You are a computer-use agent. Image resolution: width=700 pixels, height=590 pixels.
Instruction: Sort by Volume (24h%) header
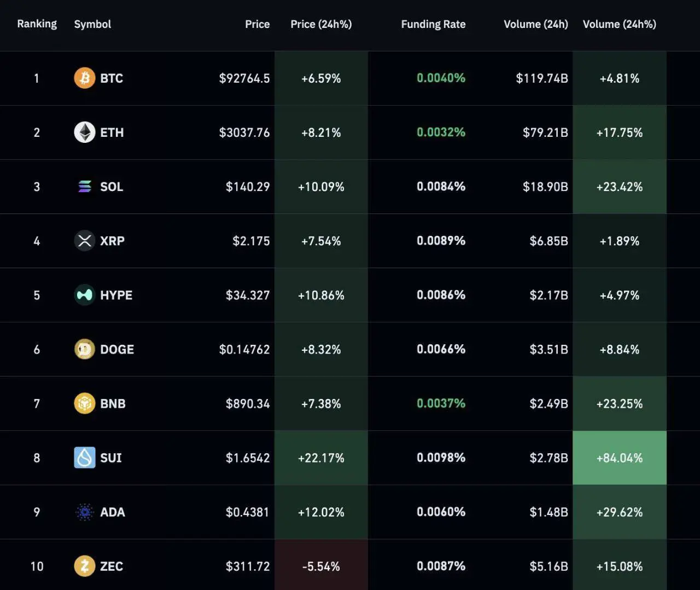pyautogui.click(x=619, y=24)
